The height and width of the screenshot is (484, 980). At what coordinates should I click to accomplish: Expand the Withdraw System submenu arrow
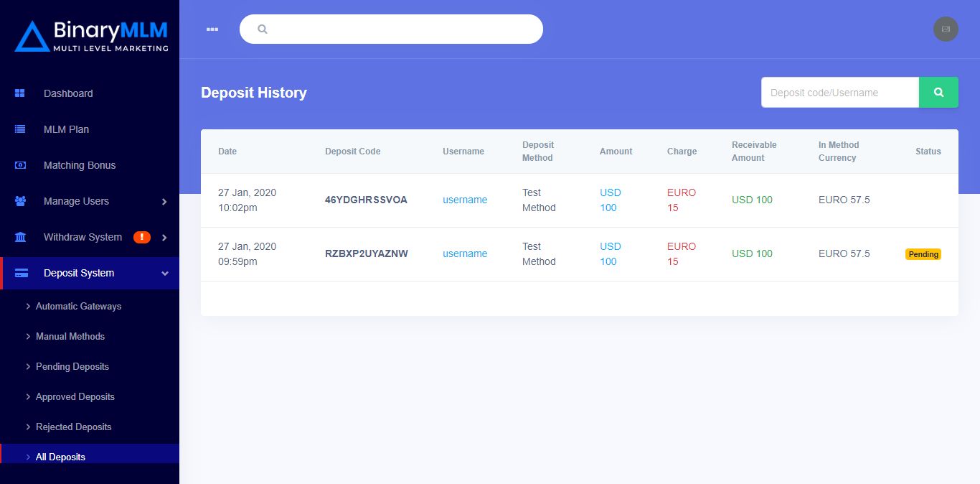[164, 238]
